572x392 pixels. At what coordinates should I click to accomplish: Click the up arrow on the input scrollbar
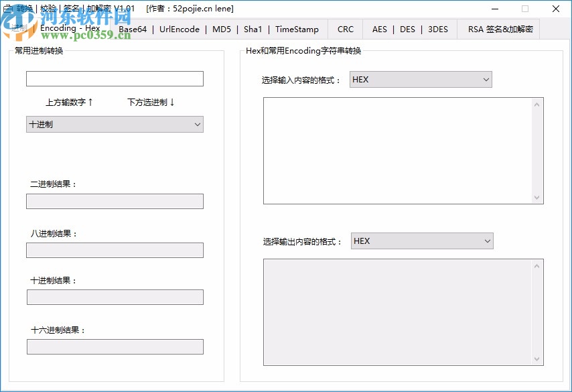pos(538,104)
